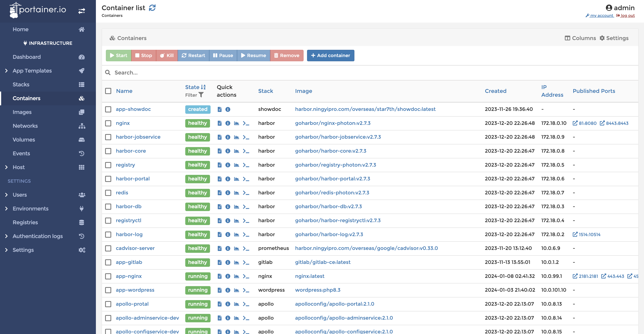Expand Users section in sidebar

pos(6,195)
